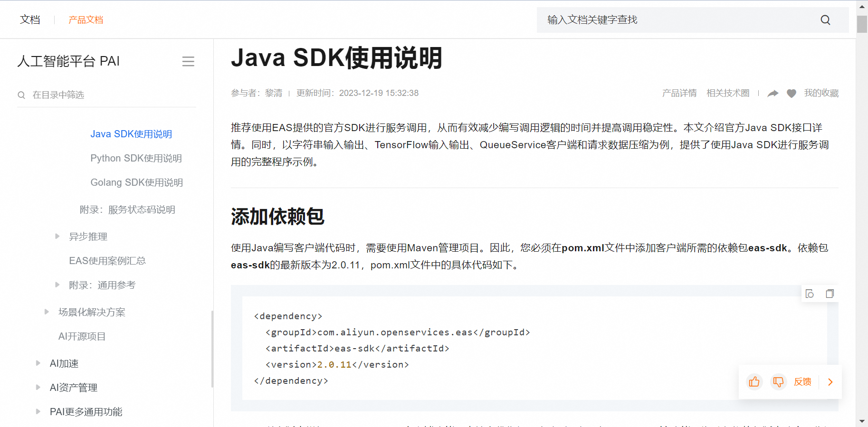Viewport: 868px width, 427px height.
Task: Expand the 场景化解决方案 tree node
Action: click(x=47, y=312)
